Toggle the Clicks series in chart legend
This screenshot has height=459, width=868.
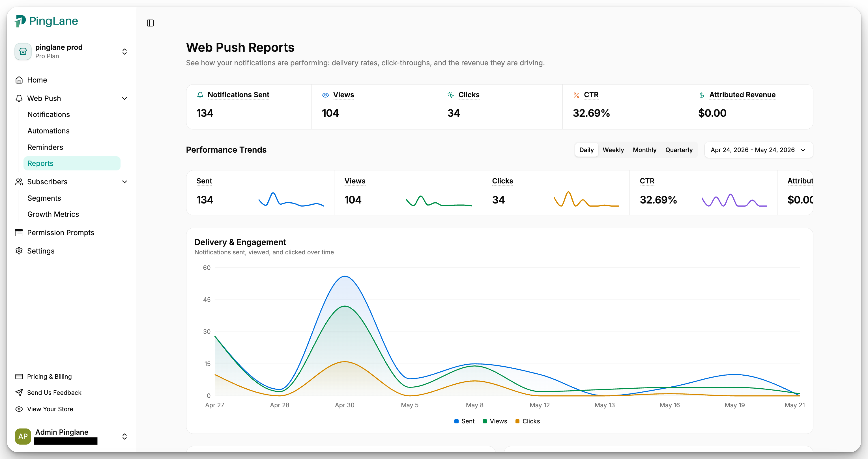(x=528, y=421)
